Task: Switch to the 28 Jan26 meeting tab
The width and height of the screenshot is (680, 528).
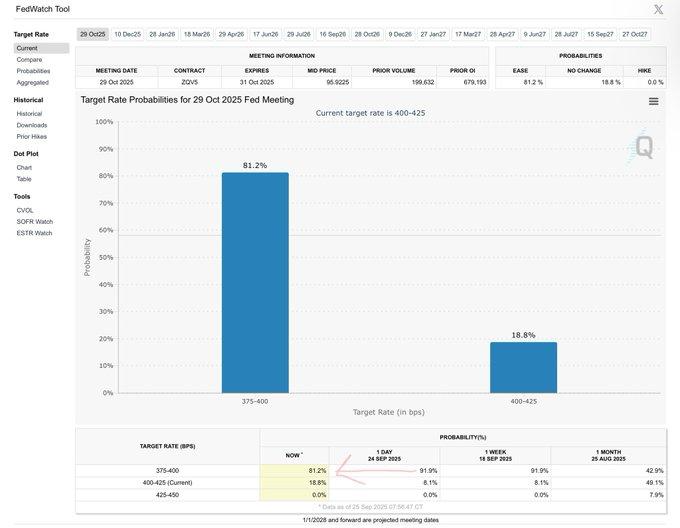Action: [x=162, y=34]
